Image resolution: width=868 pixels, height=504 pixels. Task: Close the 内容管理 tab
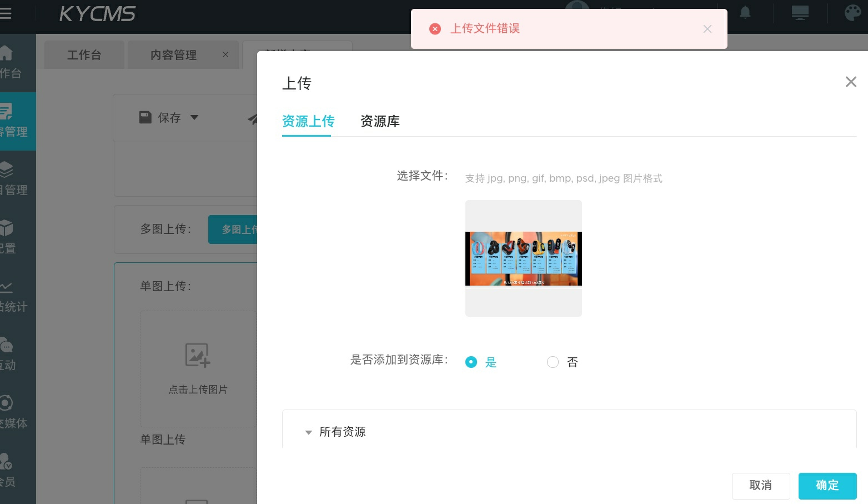[x=225, y=54]
